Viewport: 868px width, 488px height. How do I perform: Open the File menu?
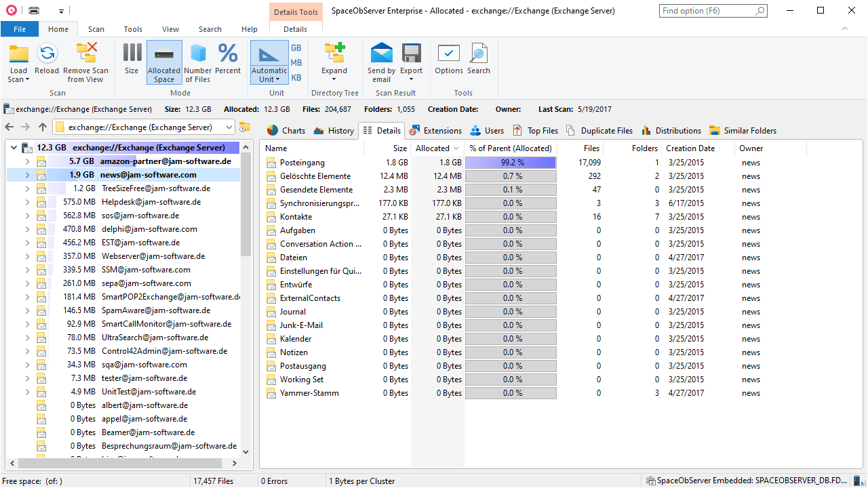(x=20, y=29)
